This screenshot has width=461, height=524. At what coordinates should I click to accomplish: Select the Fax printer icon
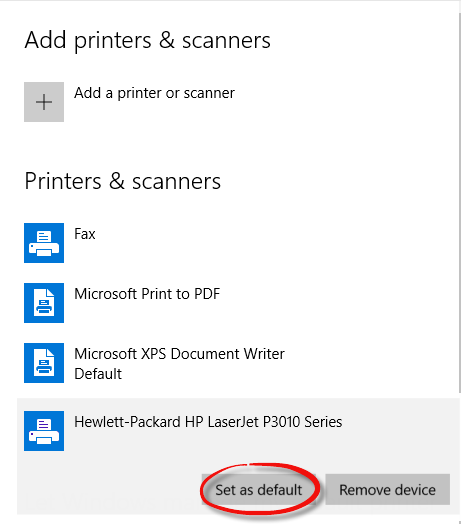point(44,243)
